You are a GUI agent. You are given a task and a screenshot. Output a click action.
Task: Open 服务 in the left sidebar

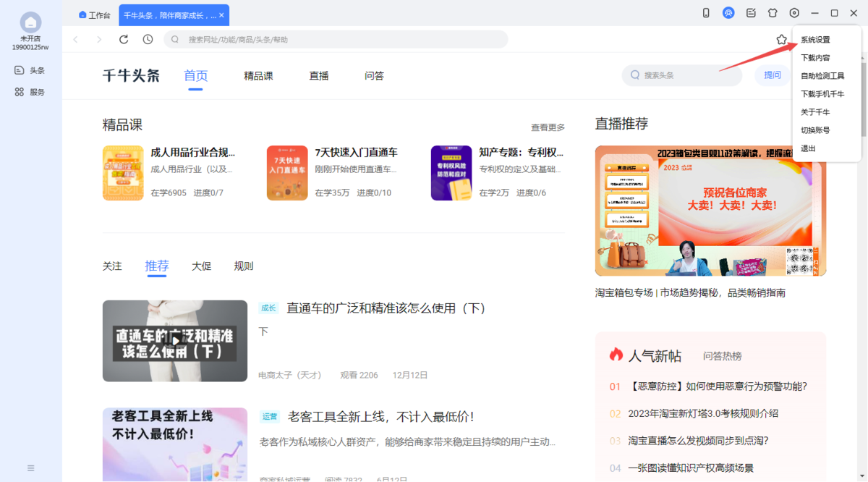pos(30,92)
